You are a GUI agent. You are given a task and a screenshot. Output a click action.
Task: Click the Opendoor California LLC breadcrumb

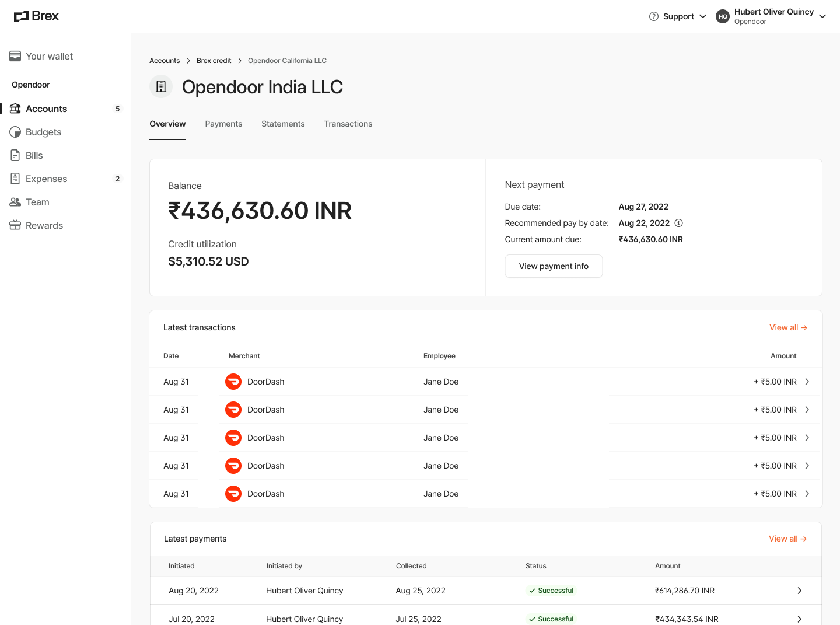[287, 61]
